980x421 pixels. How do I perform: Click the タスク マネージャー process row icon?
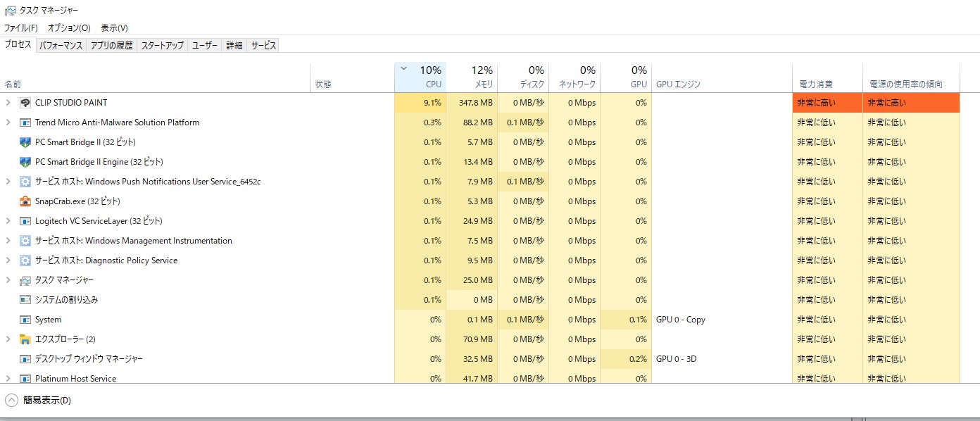point(25,280)
